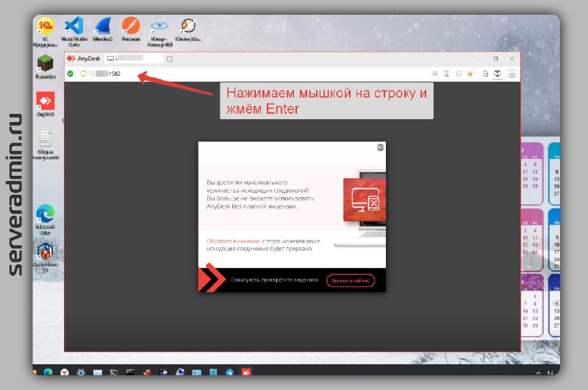Close the license popup with the round X
This screenshot has width=588, height=390.
click(x=380, y=147)
